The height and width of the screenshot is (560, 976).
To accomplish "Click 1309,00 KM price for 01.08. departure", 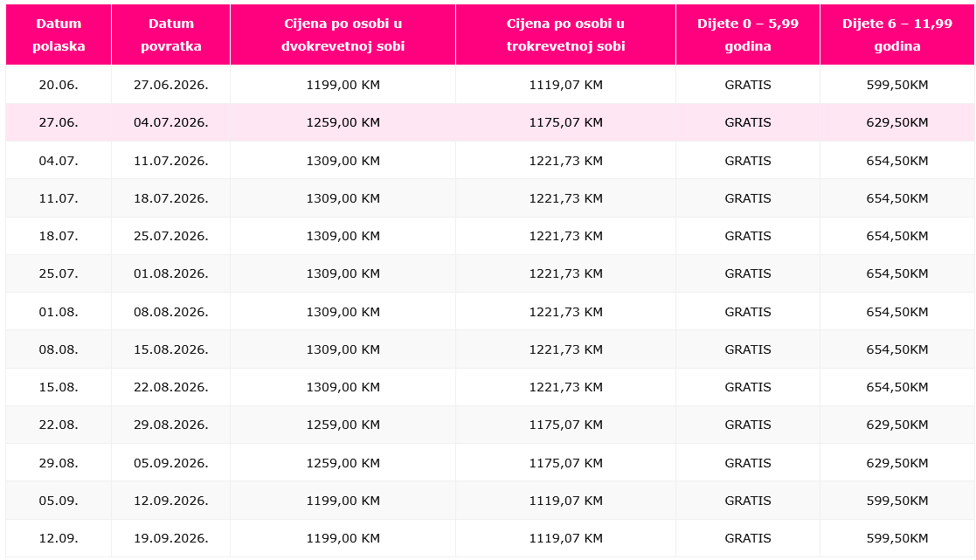I will 343,312.
